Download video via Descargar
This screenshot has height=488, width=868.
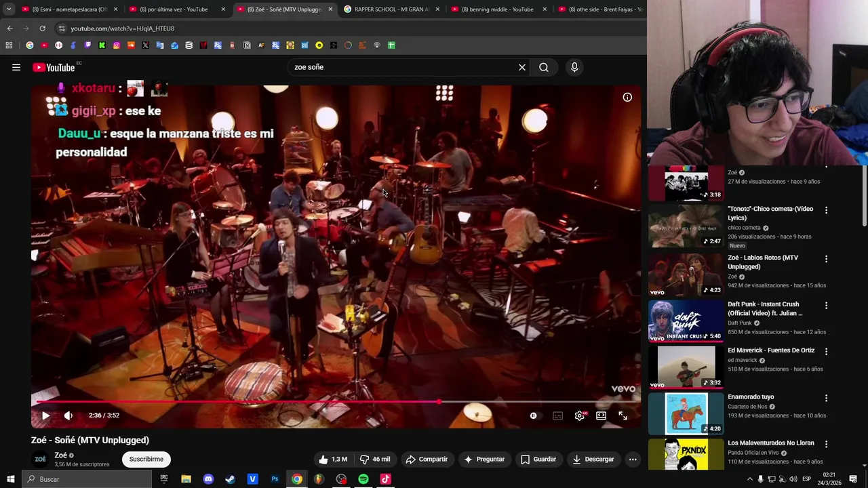(x=593, y=459)
